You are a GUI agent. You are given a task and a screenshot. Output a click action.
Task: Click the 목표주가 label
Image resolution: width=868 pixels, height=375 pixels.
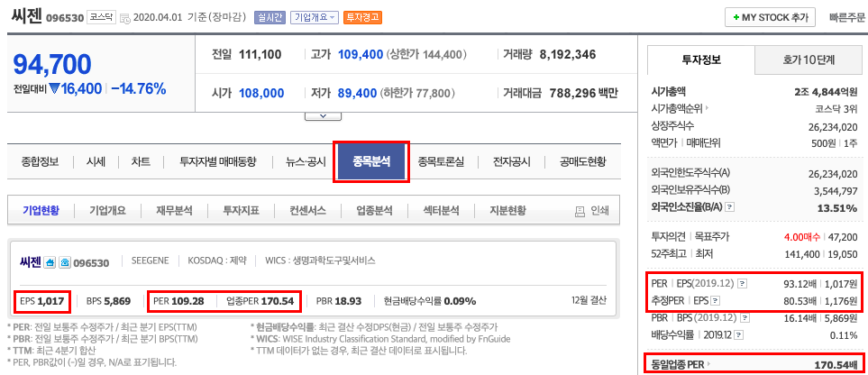pos(711,237)
